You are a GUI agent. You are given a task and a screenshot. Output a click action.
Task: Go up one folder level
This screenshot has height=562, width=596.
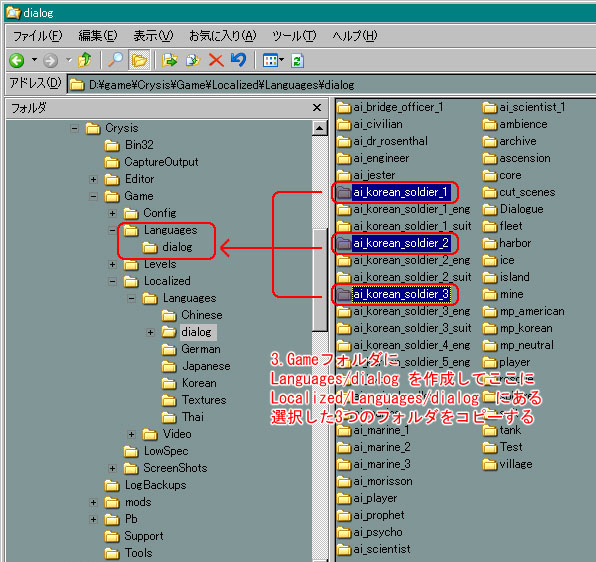click(84, 60)
